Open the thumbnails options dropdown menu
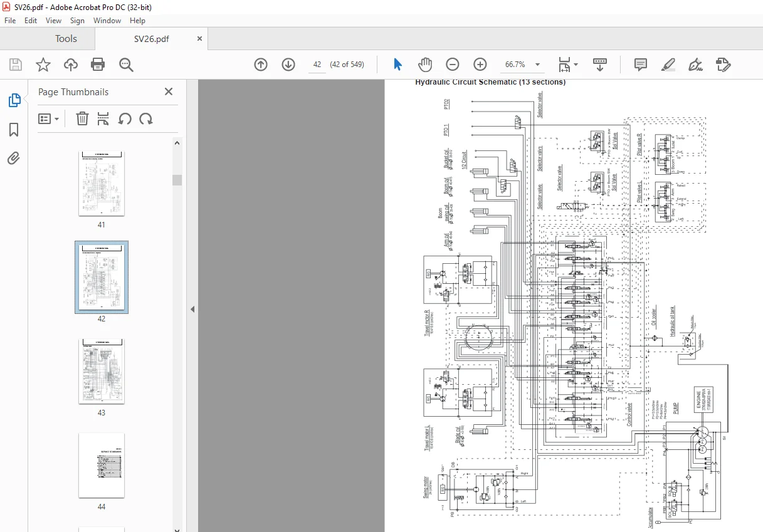 point(48,118)
